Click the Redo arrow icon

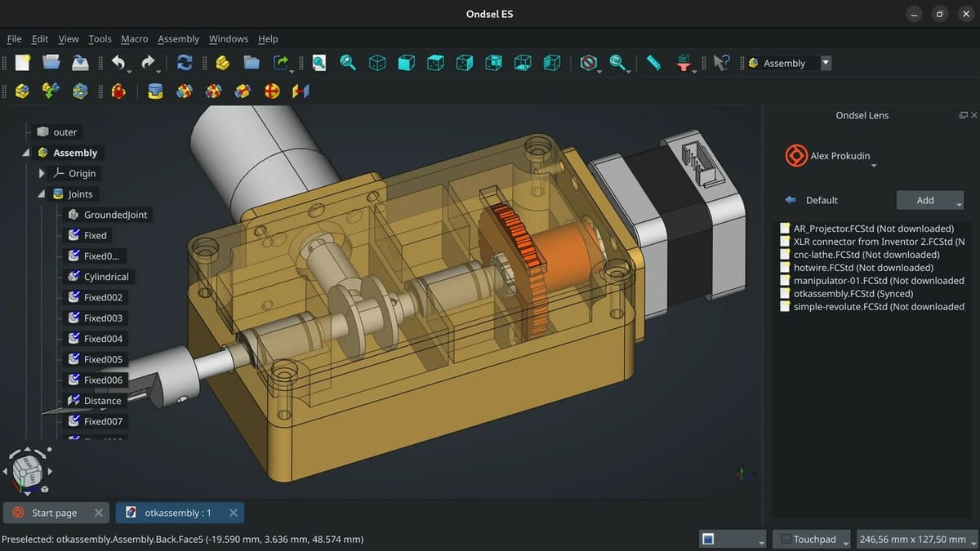coord(147,63)
